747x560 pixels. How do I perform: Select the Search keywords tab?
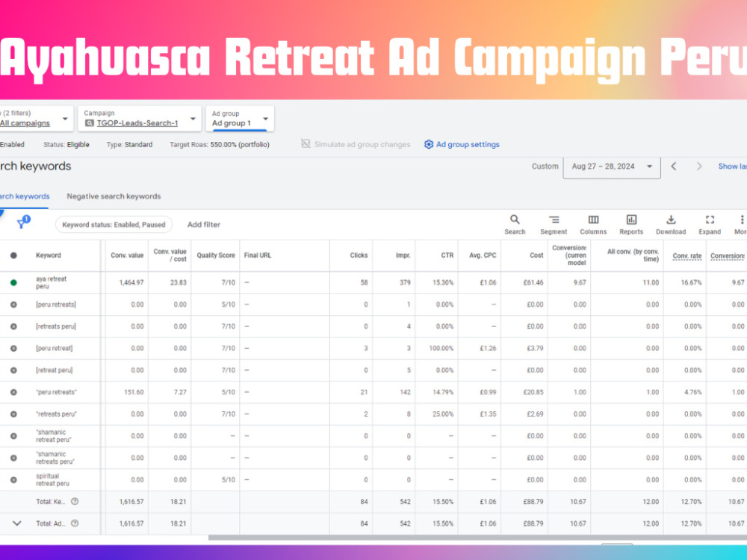tap(25, 196)
